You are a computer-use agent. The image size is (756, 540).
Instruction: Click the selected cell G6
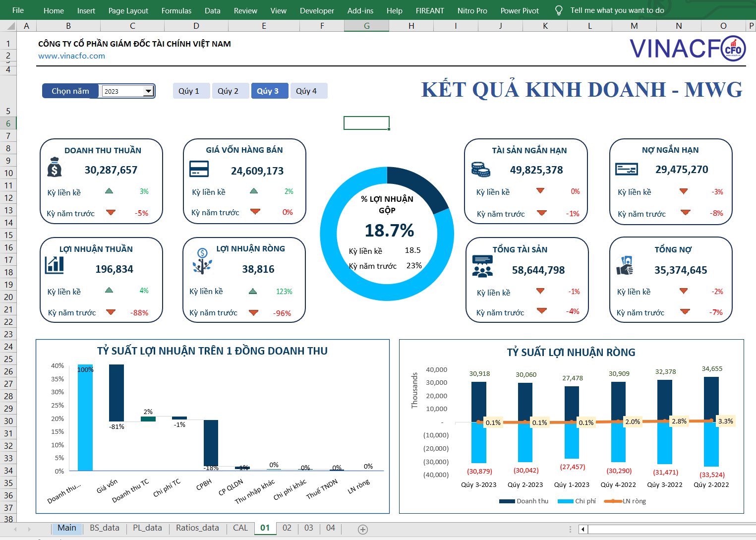pos(366,123)
